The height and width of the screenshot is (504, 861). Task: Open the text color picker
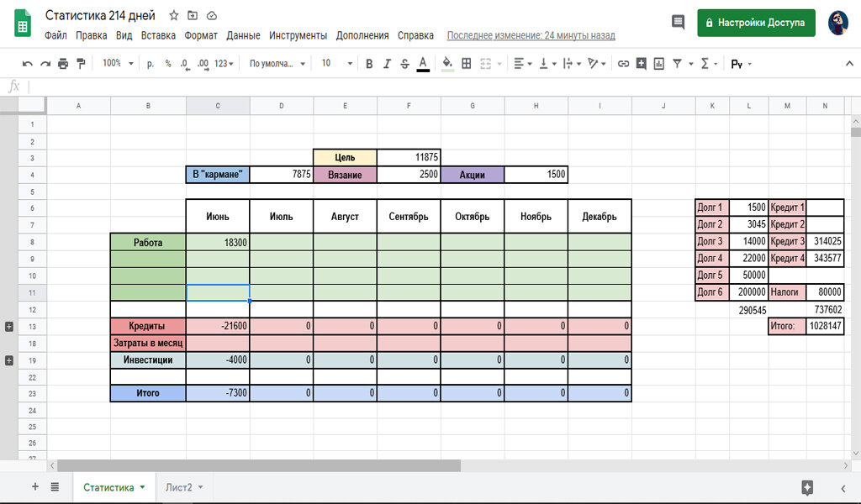[423, 64]
